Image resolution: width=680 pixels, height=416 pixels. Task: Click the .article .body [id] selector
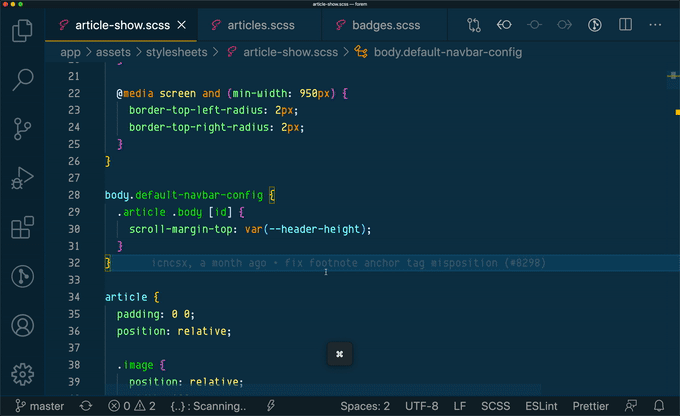pos(174,212)
